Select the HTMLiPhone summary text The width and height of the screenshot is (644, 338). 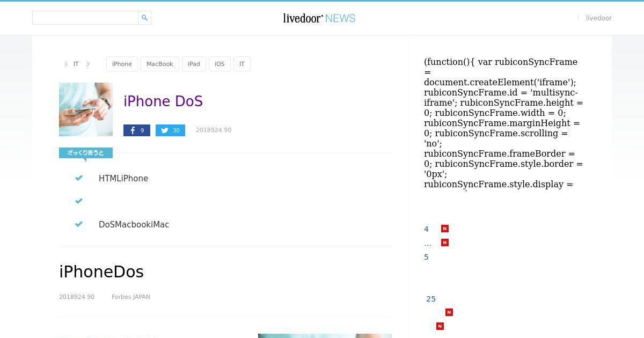pos(123,179)
